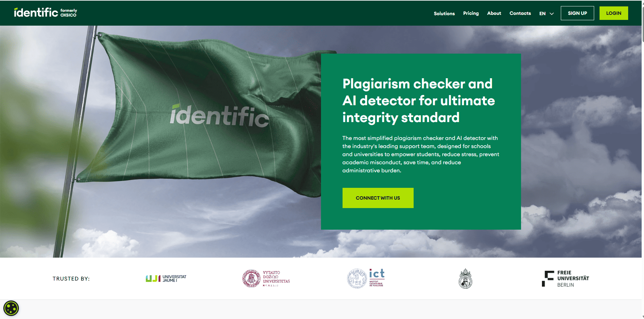This screenshot has height=319, width=644.
Task: Open the cookie settings icon
Action: 11,308
